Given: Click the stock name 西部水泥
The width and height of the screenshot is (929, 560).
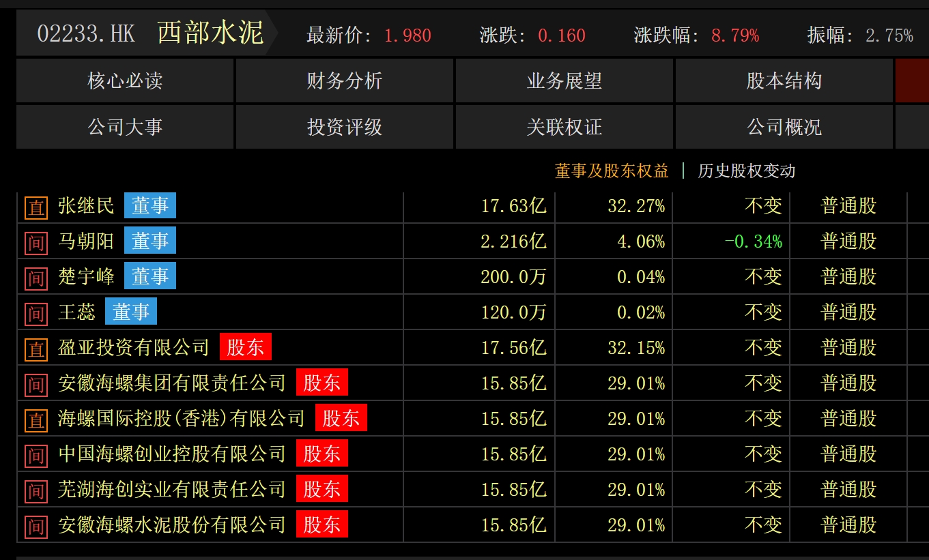Looking at the screenshot, I should point(210,33).
